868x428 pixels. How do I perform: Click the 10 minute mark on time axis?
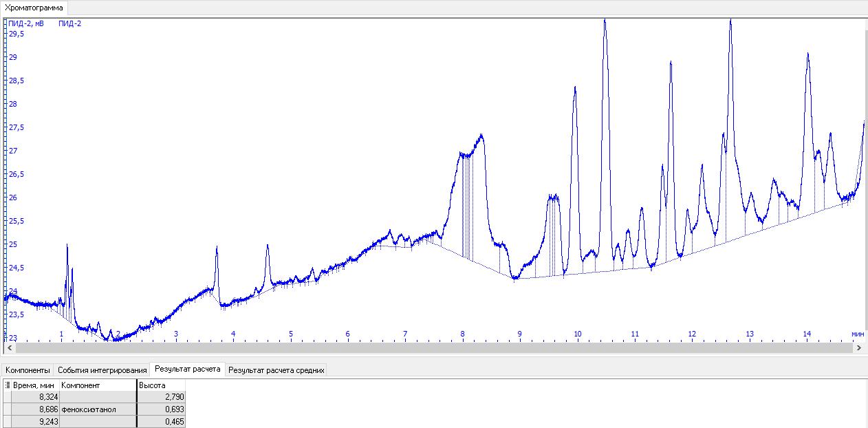click(x=577, y=334)
